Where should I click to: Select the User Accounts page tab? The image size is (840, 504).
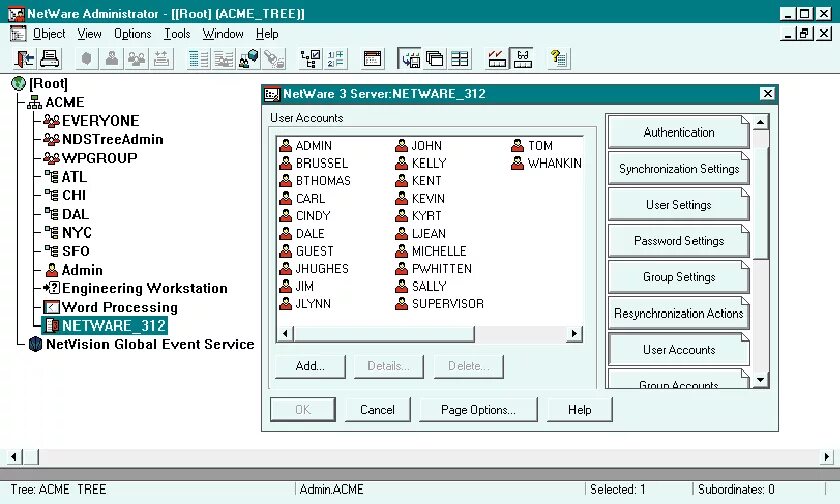pos(679,350)
